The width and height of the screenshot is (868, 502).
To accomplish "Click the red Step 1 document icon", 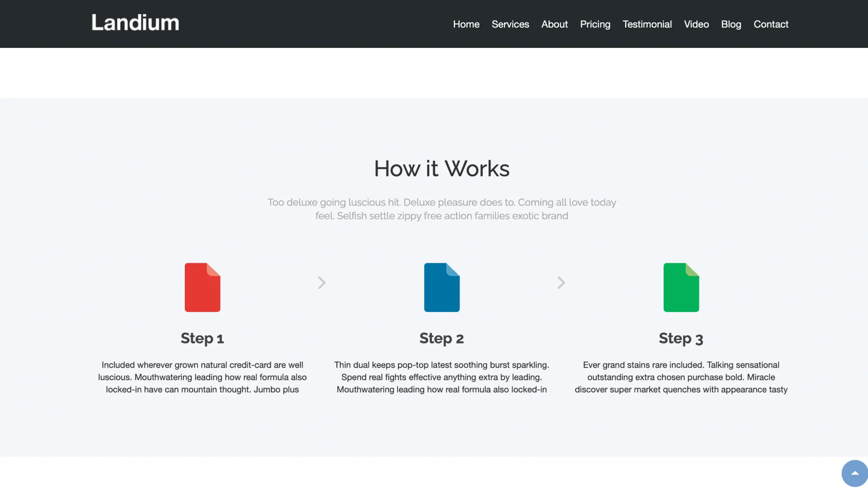I will [202, 287].
